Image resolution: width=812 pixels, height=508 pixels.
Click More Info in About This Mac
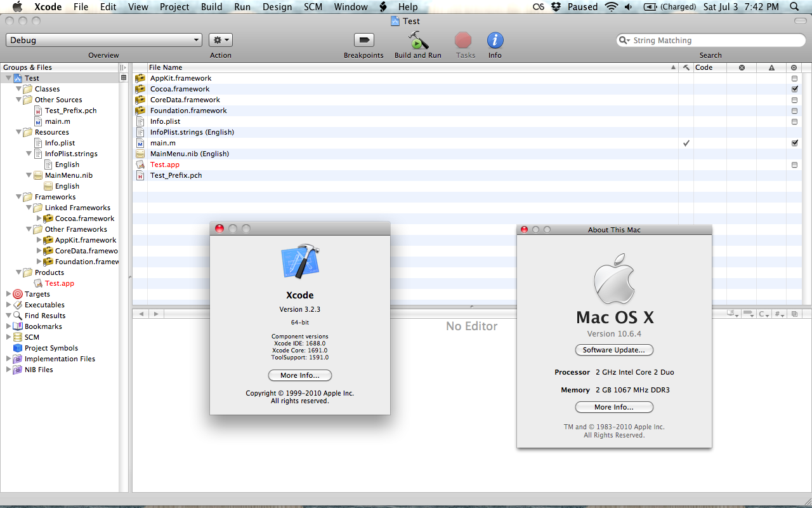tap(614, 407)
